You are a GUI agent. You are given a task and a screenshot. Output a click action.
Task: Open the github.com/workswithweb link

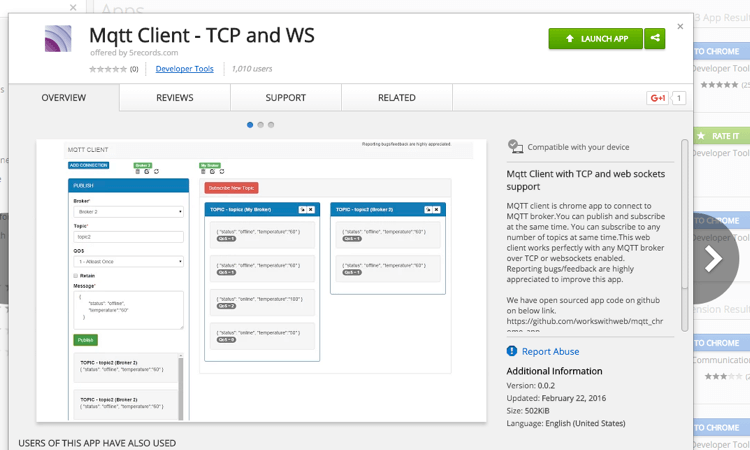coord(585,321)
